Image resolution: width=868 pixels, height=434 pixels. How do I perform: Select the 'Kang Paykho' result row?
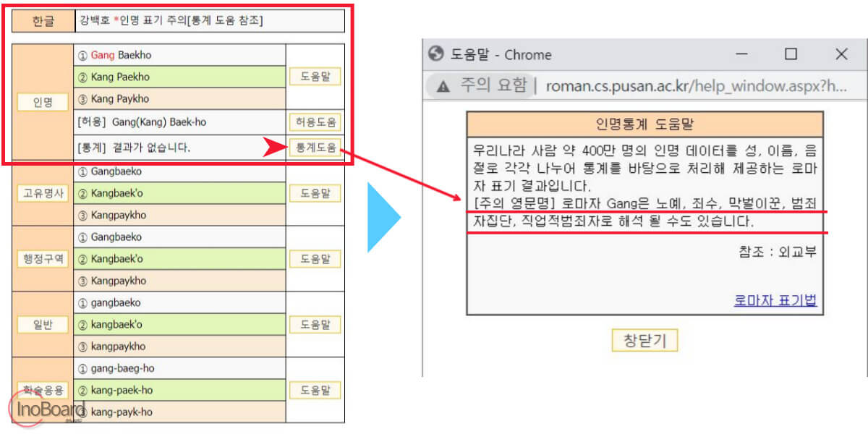[x=180, y=98]
